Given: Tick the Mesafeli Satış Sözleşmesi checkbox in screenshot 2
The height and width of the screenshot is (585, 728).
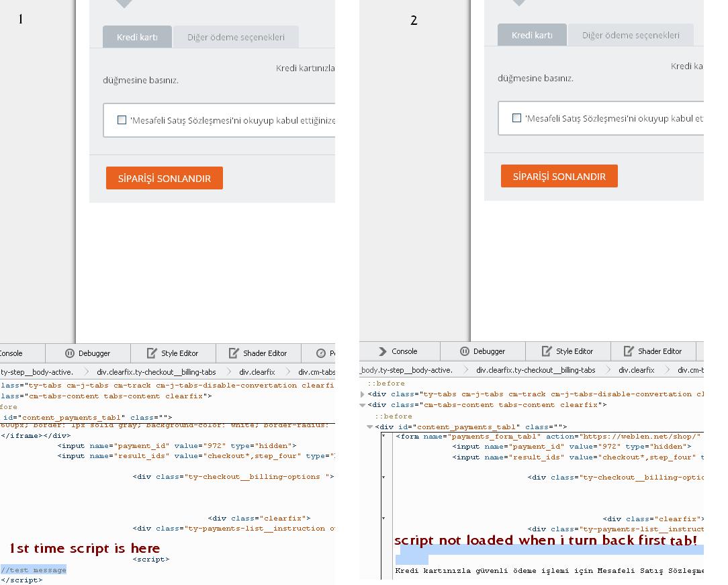Looking at the screenshot, I should (x=516, y=118).
